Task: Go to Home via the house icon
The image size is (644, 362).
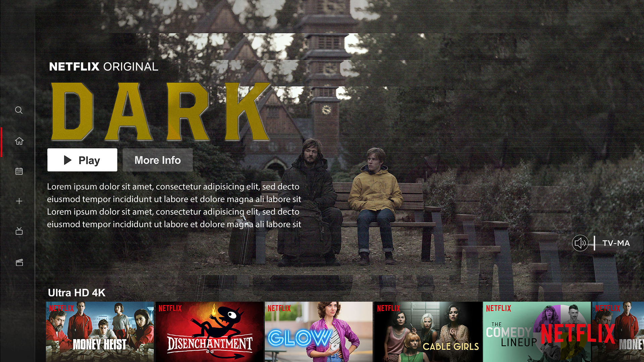Action: point(19,141)
